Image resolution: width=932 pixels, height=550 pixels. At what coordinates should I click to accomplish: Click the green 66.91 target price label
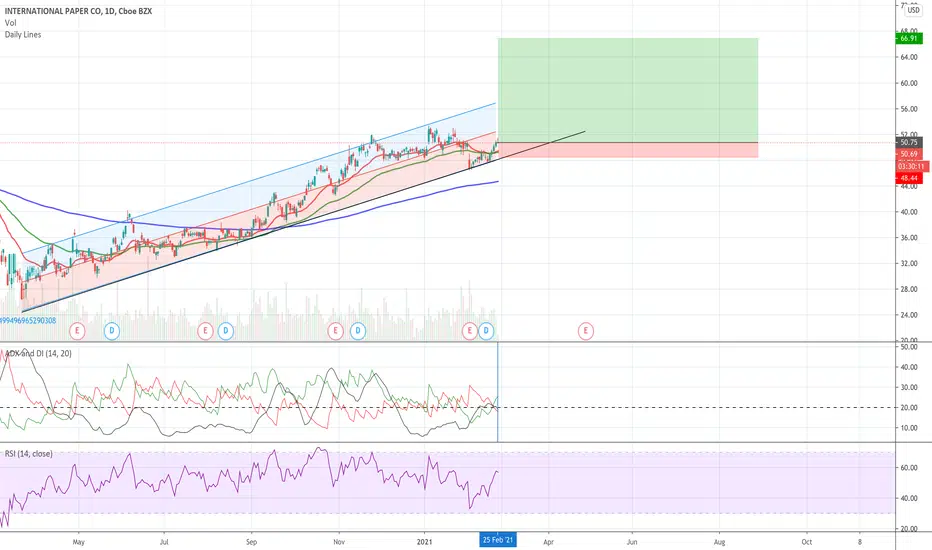coord(909,39)
